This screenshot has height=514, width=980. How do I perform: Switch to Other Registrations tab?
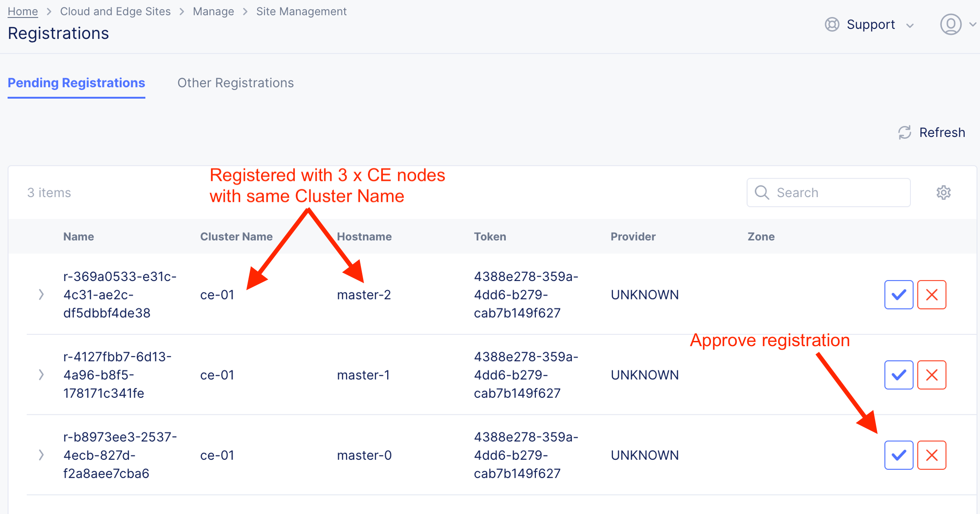point(235,83)
